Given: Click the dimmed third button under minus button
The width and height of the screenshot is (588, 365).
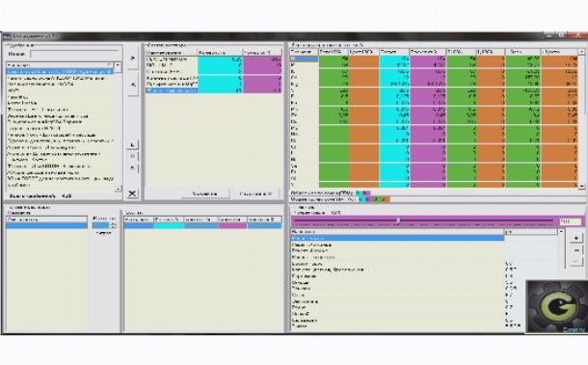Looking at the screenshot, I should pos(576,262).
